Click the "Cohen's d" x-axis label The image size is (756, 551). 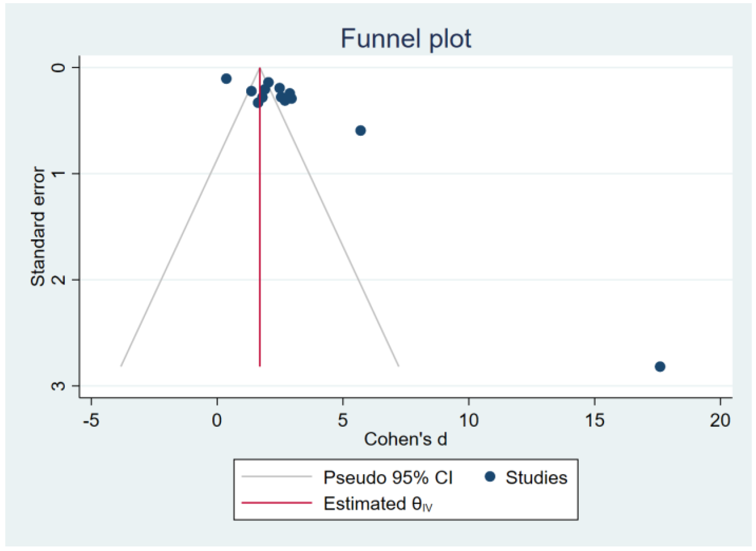405,439
